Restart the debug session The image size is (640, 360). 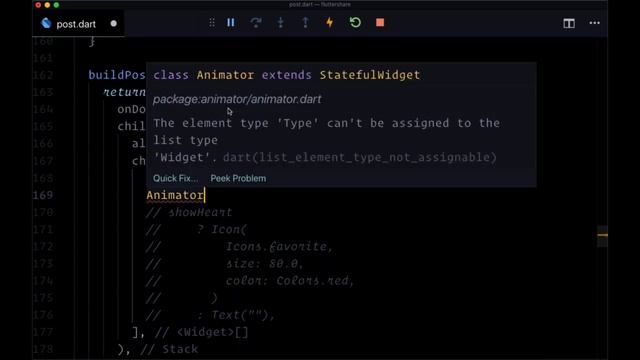[x=355, y=22]
